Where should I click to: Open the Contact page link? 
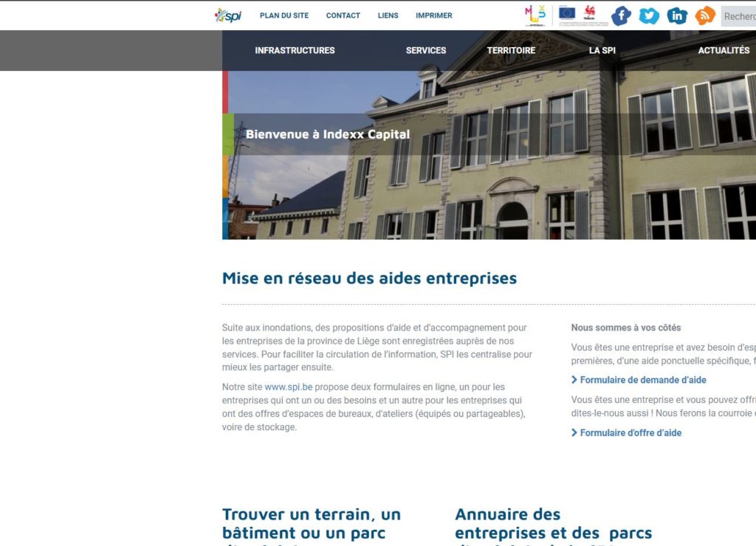click(x=343, y=15)
